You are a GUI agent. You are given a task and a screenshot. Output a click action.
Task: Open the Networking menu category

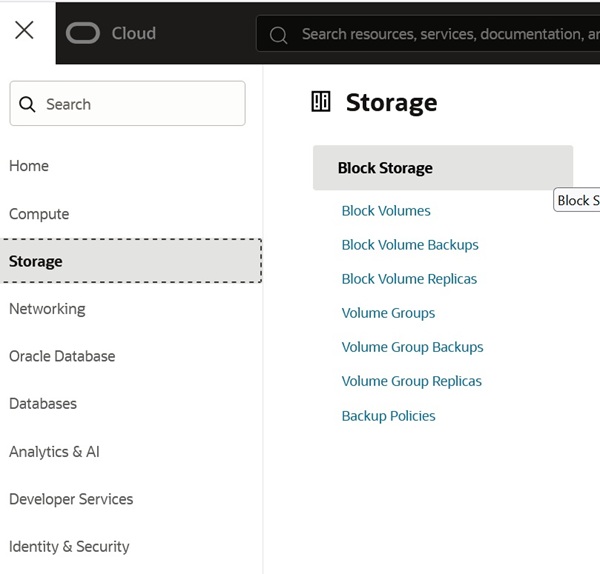47,309
